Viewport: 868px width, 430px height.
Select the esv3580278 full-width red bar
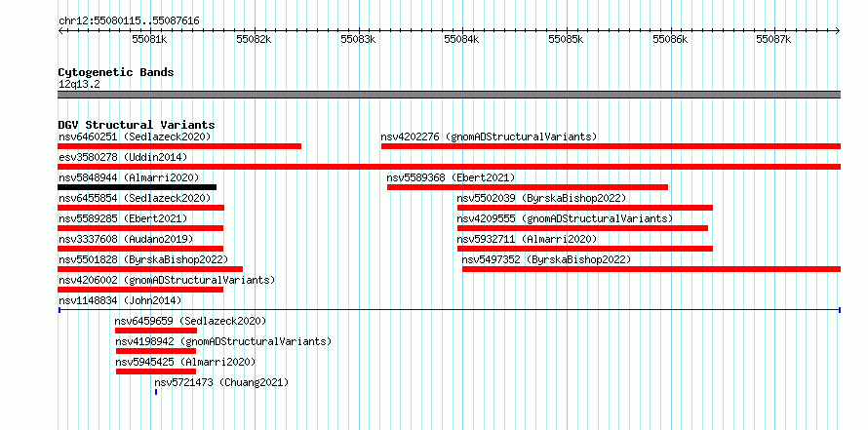pyautogui.click(x=449, y=167)
